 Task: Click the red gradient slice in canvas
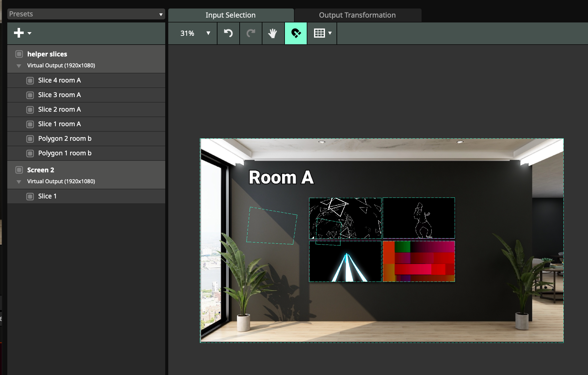419,262
